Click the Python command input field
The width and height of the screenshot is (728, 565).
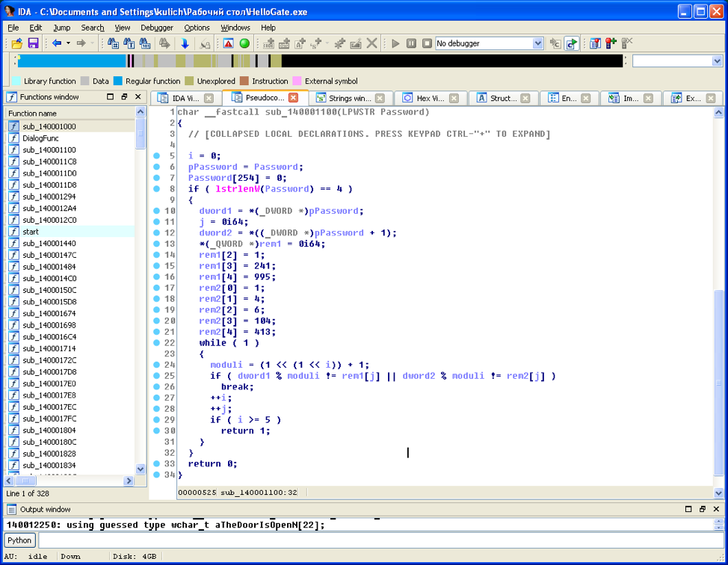point(380,540)
